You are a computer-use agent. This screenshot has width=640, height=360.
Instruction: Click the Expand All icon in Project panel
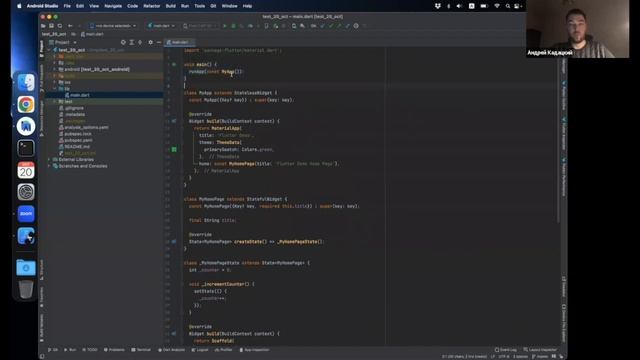coord(131,42)
